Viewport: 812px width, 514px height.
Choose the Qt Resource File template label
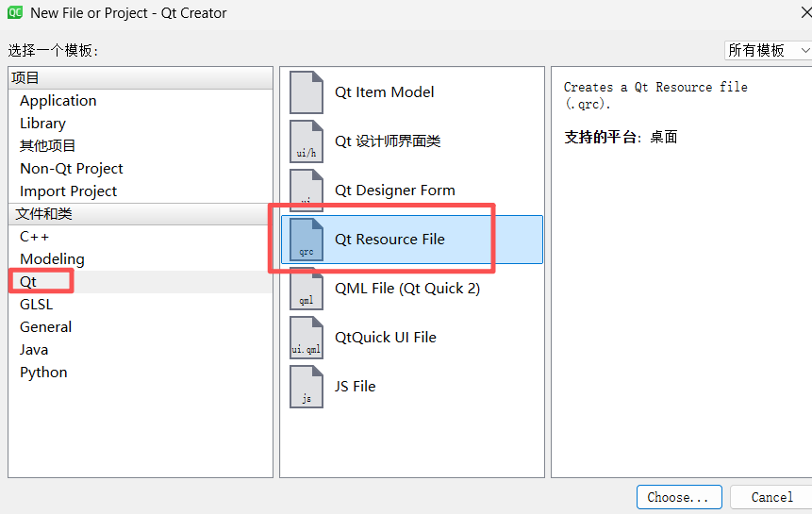pyautogui.click(x=389, y=240)
